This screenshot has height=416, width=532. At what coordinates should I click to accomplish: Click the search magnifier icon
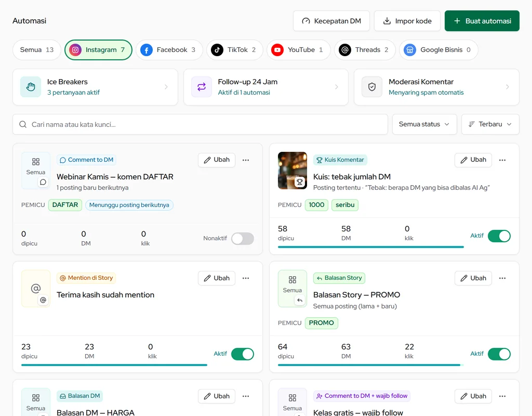click(23, 124)
